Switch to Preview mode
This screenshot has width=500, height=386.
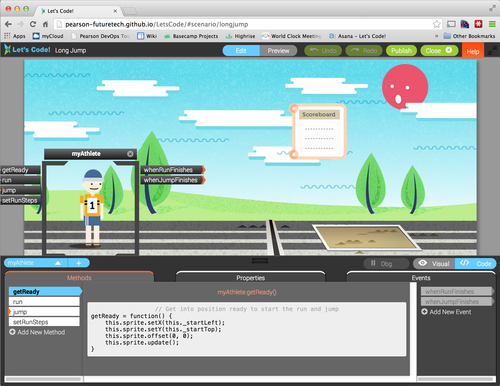coord(278,51)
